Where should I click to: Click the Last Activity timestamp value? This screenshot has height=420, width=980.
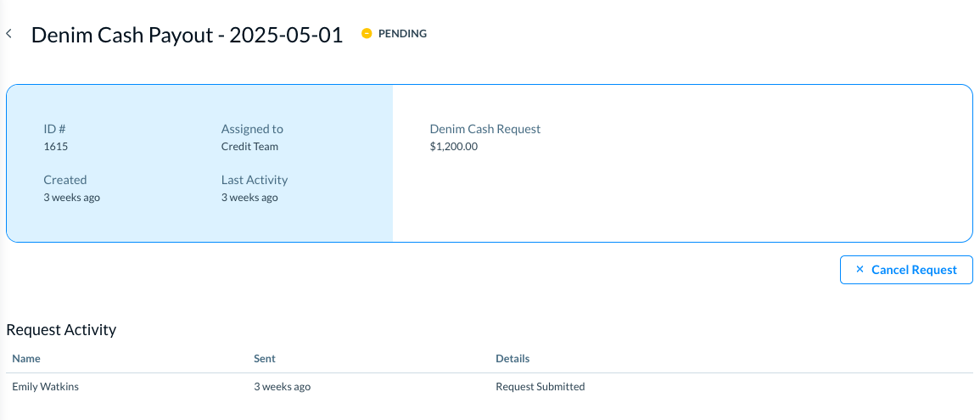pyautogui.click(x=249, y=198)
